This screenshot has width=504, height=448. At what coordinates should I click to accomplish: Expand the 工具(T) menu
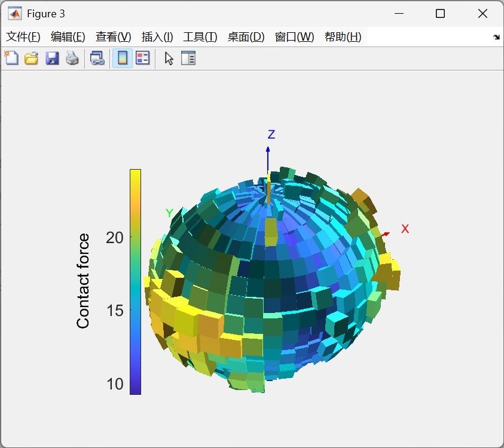point(200,37)
